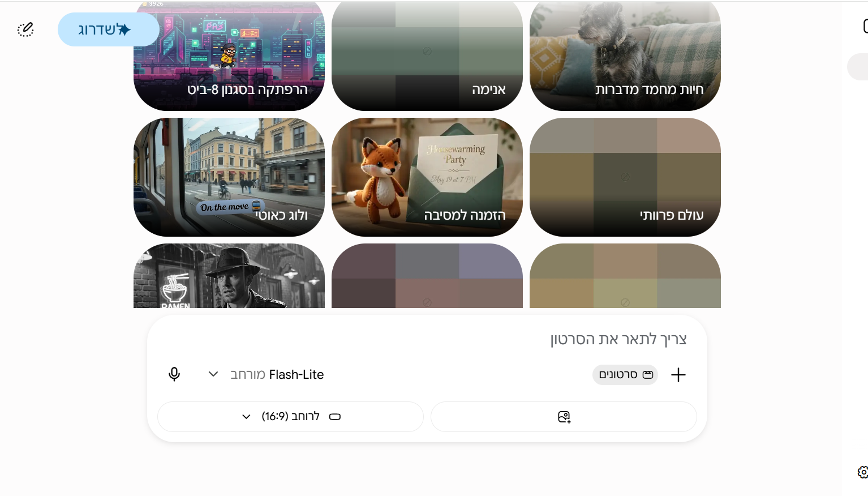868x496 pixels.
Task: Open the לרוחב (16:9) aspect ratio dropdown
Action: point(290,417)
